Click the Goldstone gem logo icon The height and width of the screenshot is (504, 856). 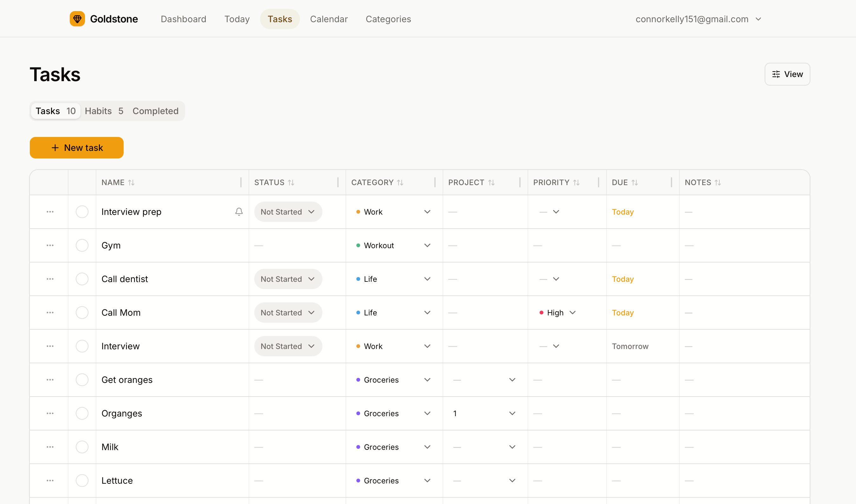77,19
